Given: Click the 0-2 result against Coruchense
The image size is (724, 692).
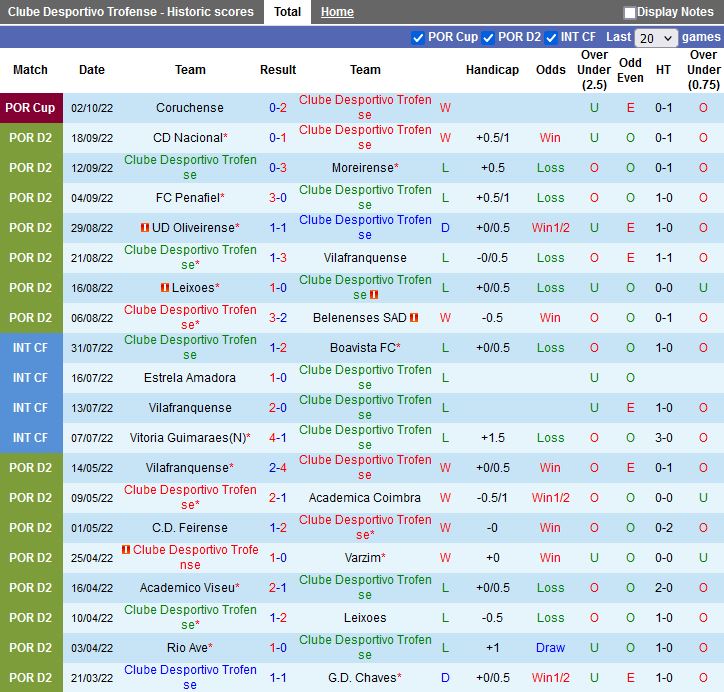Looking at the screenshot, I should point(278,108).
